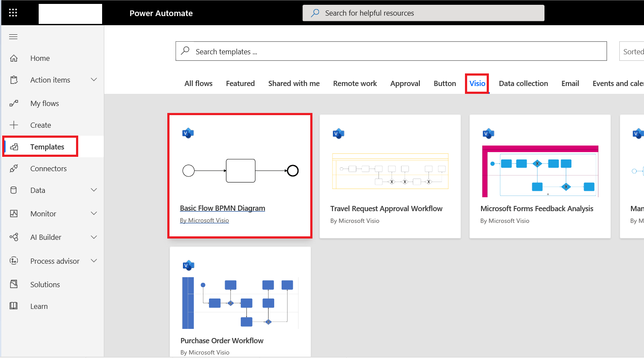Click the Create plus icon

14,125
